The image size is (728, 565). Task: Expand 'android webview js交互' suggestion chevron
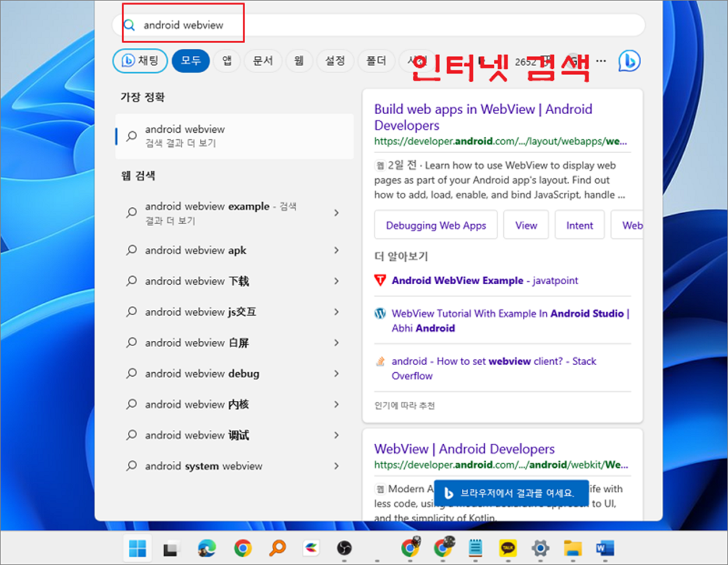[x=336, y=312]
